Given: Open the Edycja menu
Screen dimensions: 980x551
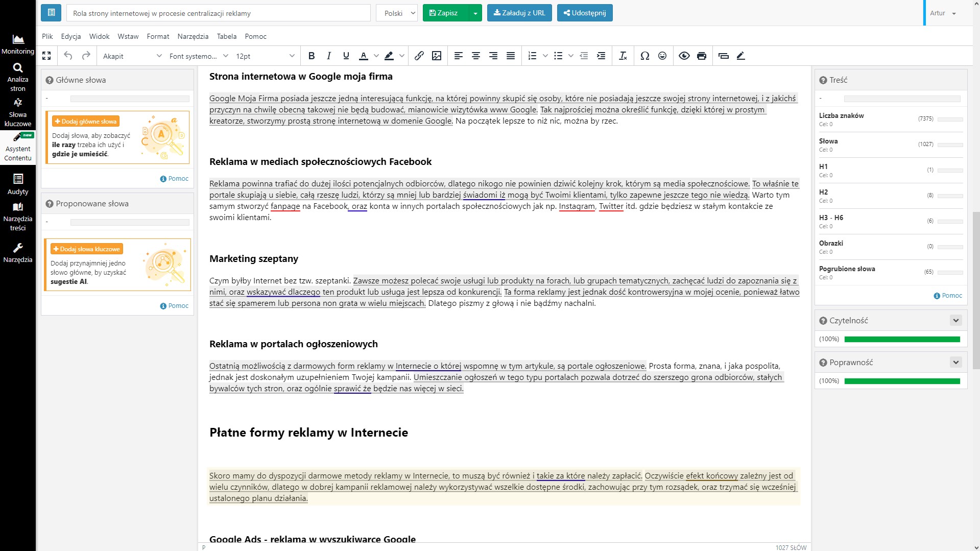Looking at the screenshot, I should tap(71, 36).
